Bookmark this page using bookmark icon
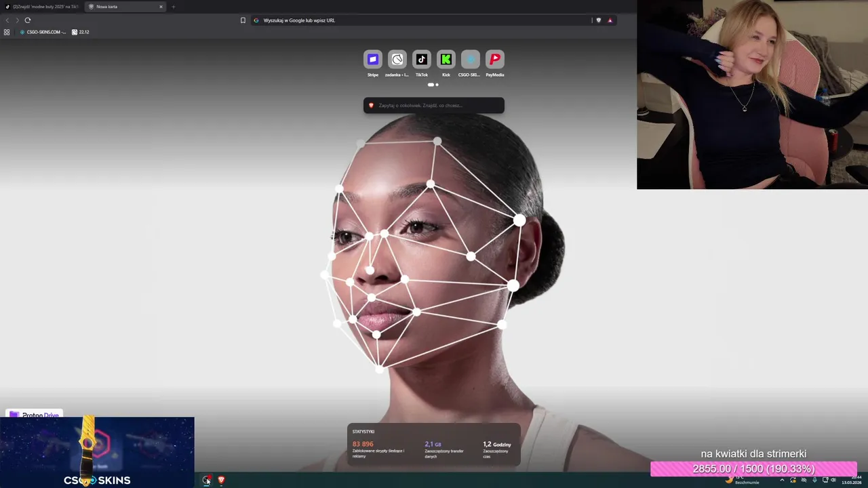This screenshot has width=868, height=488. 243,20
